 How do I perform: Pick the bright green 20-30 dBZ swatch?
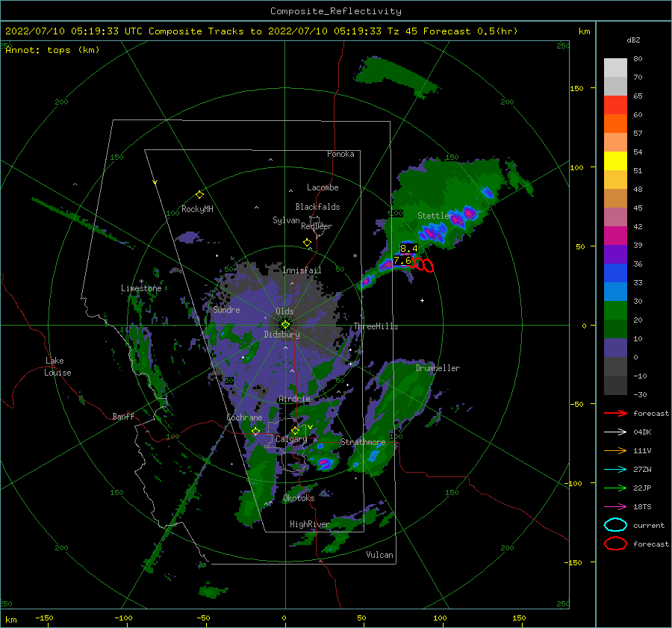615,311
